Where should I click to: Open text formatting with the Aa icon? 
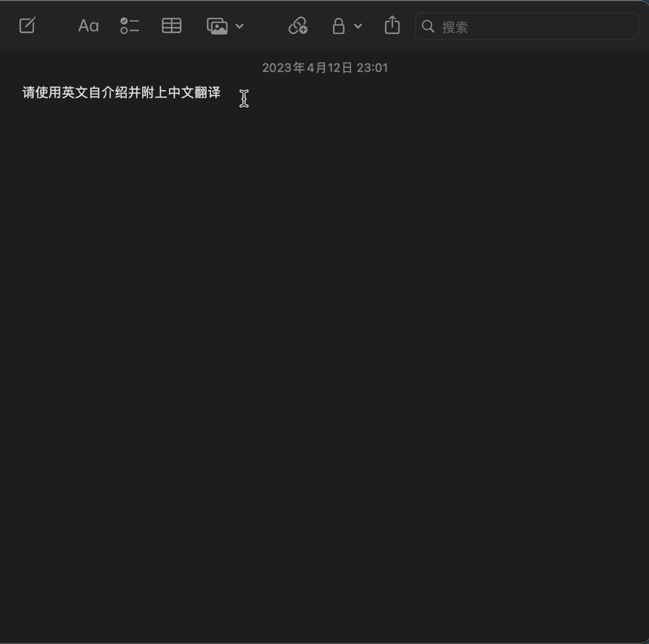coord(88,25)
